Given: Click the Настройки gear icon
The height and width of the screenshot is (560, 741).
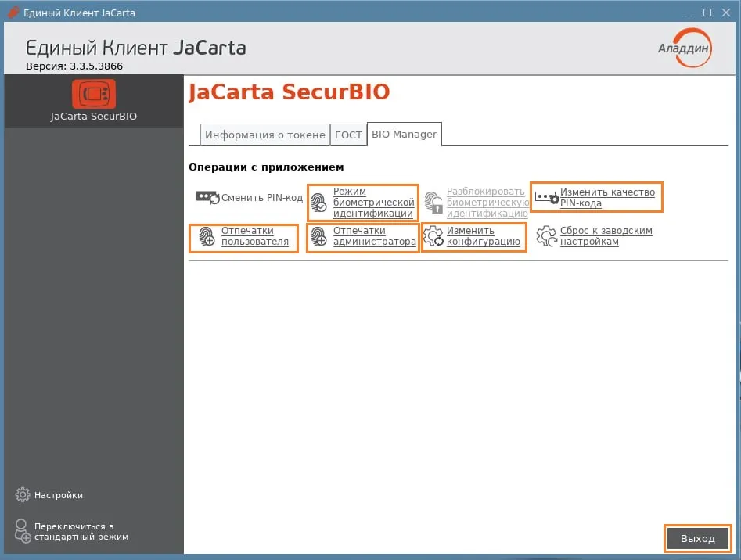Looking at the screenshot, I should tap(22, 495).
